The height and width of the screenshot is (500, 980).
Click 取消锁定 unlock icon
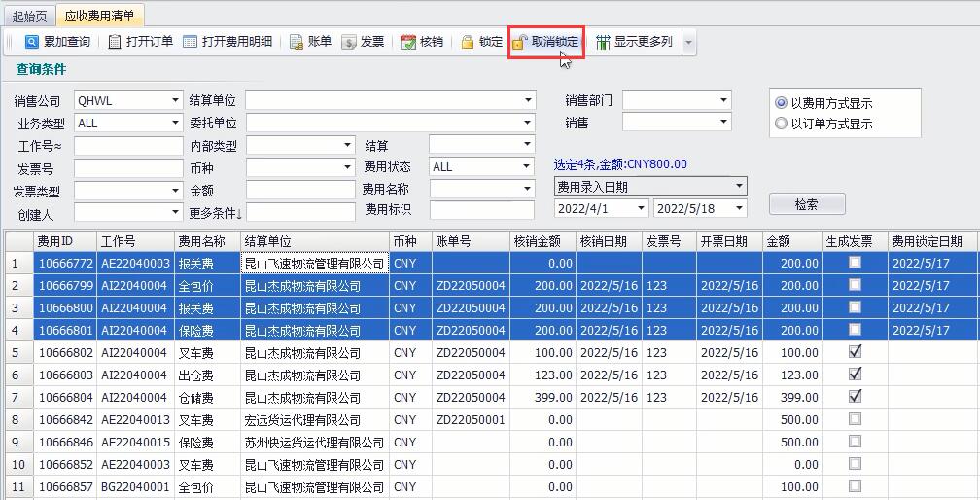(x=520, y=42)
